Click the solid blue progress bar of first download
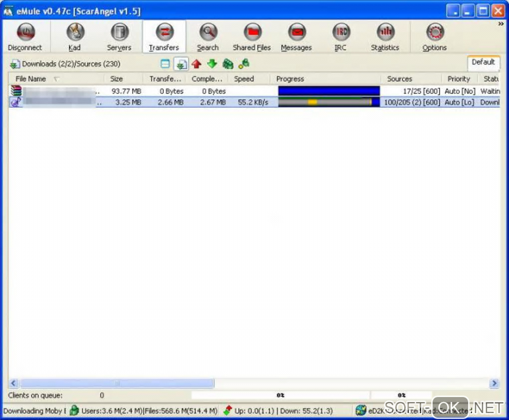Image resolution: width=509 pixels, height=420 pixels. [329, 91]
